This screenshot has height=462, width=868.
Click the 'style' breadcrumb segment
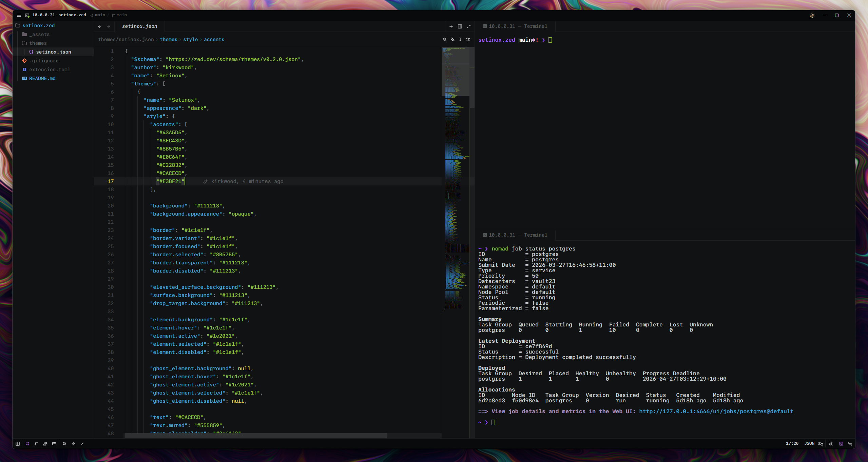[x=190, y=40]
